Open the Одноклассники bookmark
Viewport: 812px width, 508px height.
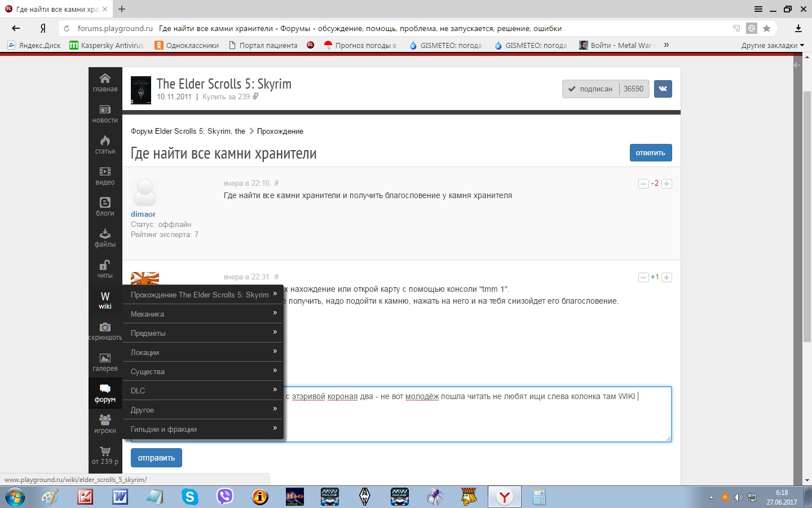[187, 45]
